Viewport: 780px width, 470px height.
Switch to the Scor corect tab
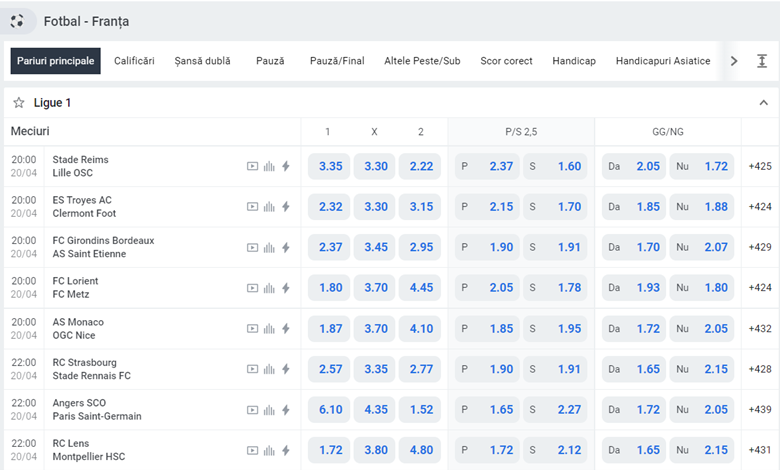click(506, 61)
